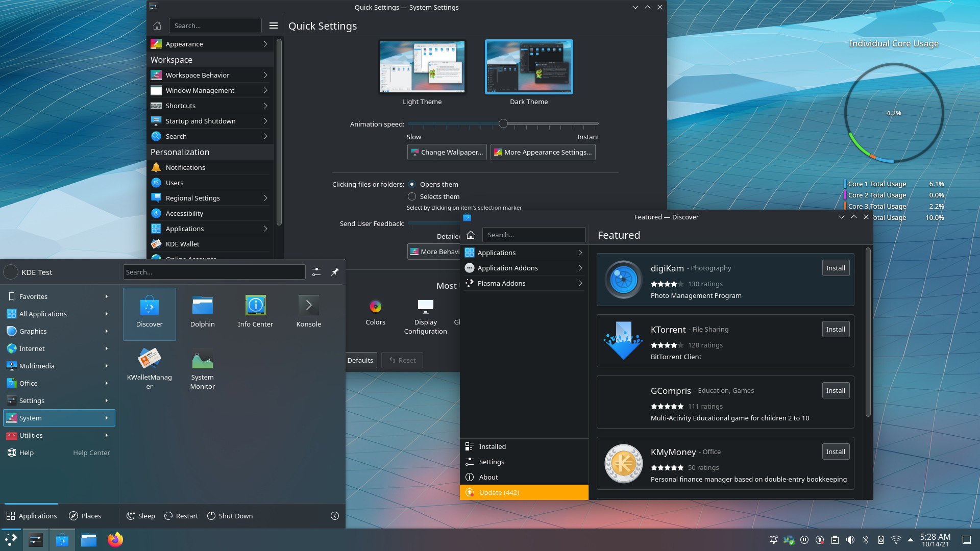Open Firefox from the taskbar
The height and width of the screenshot is (551, 980).
[x=115, y=539]
